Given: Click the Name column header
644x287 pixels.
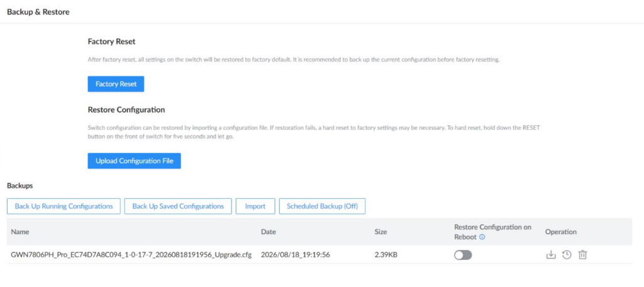Looking at the screenshot, I should (20, 232).
